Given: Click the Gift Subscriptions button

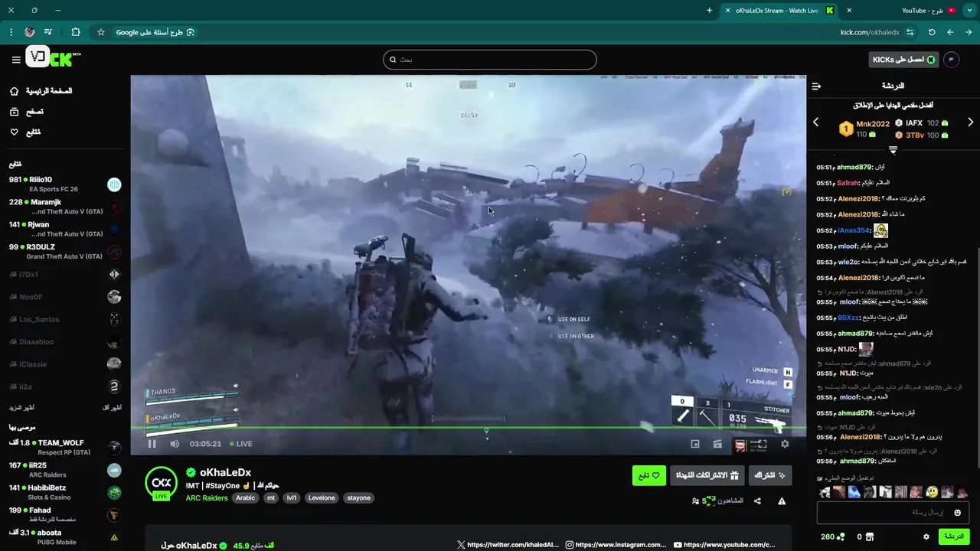Looking at the screenshot, I should click(x=707, y=475).
